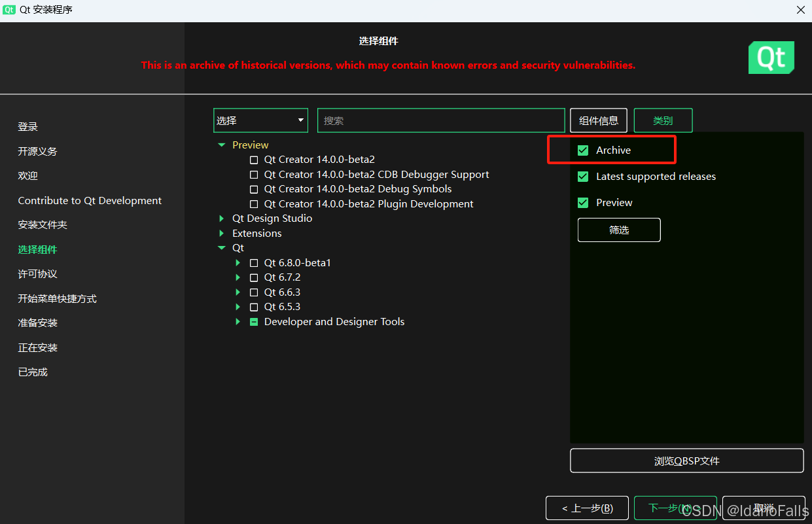Tick Qt Creator 14.0.0-beta2 Debug Symbols checkbox
The height and width of the screenshot is (524, 812).
[x=254, y=189]
